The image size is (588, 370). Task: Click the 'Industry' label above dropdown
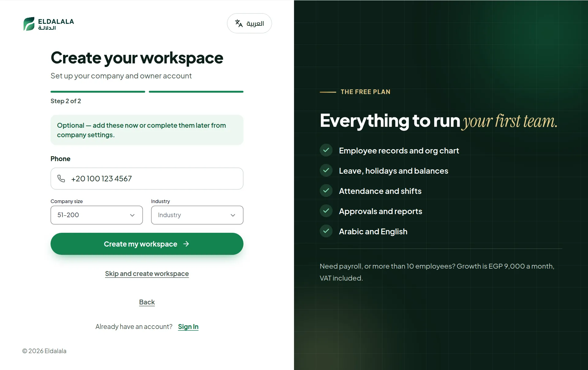pos(160,201)
